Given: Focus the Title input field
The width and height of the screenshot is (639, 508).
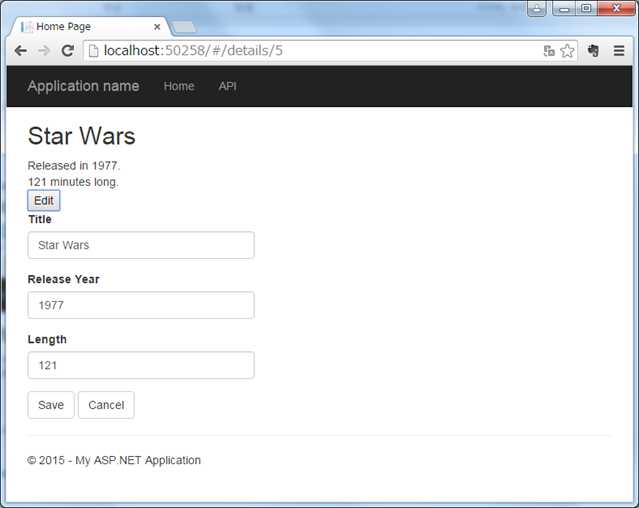Looking at the screenshot, I should 141,245.
